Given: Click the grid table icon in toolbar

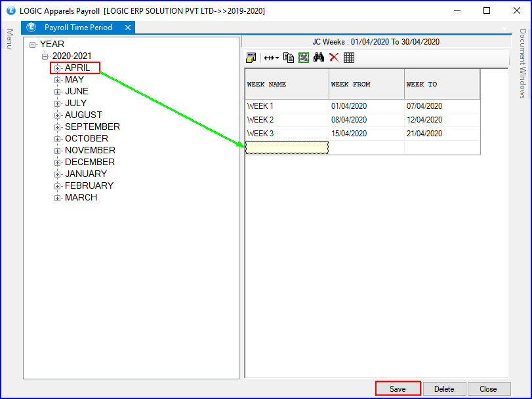Looking at the screenshot, I should point(349,58).
